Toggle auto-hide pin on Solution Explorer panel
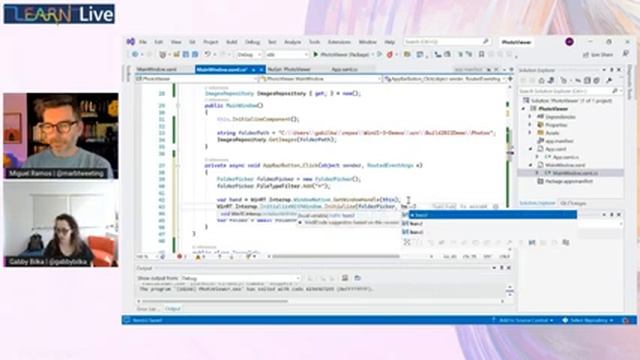 tap(611, 70)
